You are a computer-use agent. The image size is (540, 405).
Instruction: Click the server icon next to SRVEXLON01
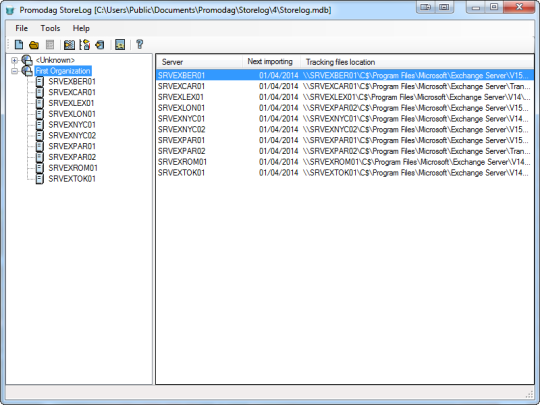(40, 114)
